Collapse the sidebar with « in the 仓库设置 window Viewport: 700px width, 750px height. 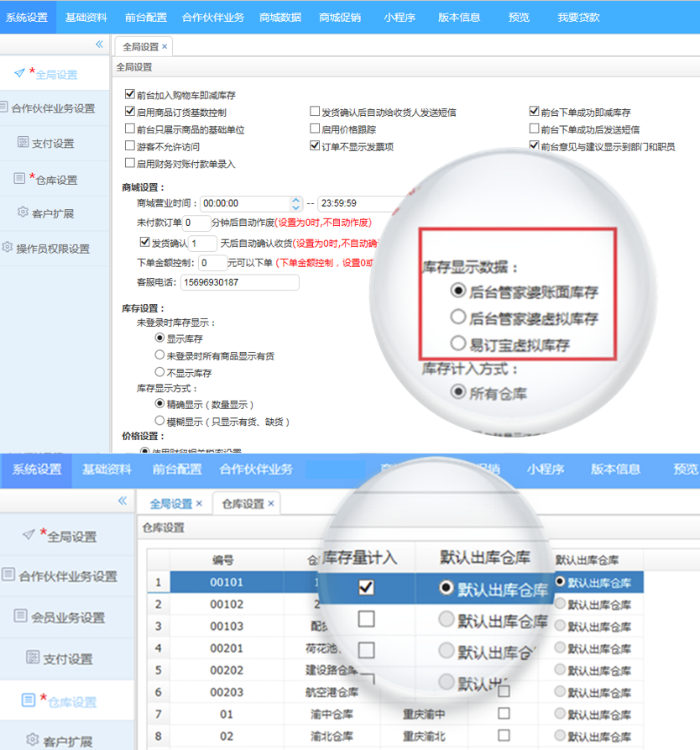[123, 501]
